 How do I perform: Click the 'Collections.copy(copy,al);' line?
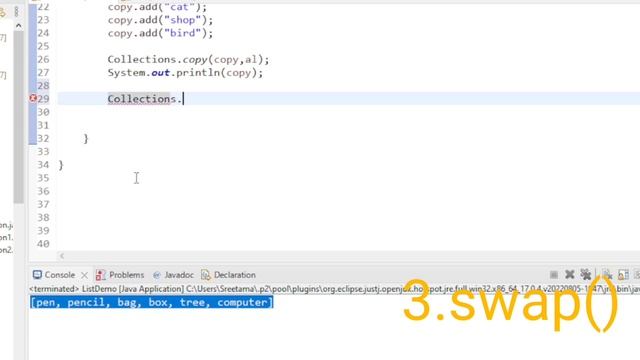click(x=189, y=60)
